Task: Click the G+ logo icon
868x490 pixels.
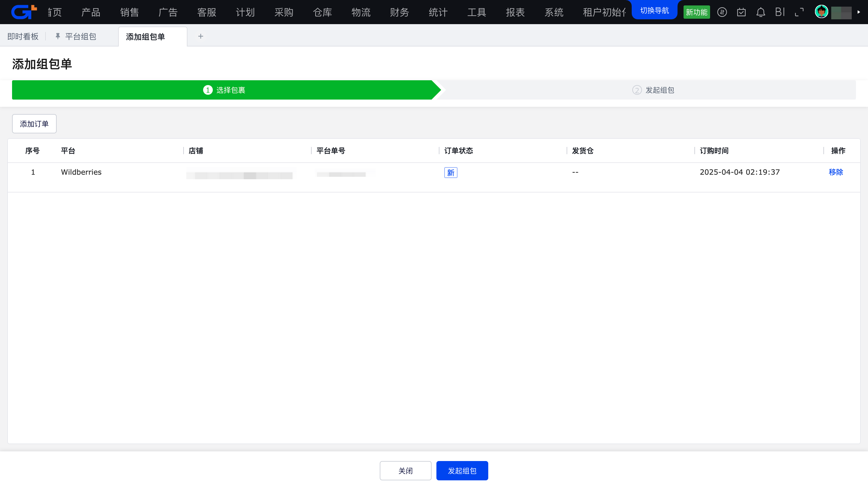Action: tap(24, 12)
